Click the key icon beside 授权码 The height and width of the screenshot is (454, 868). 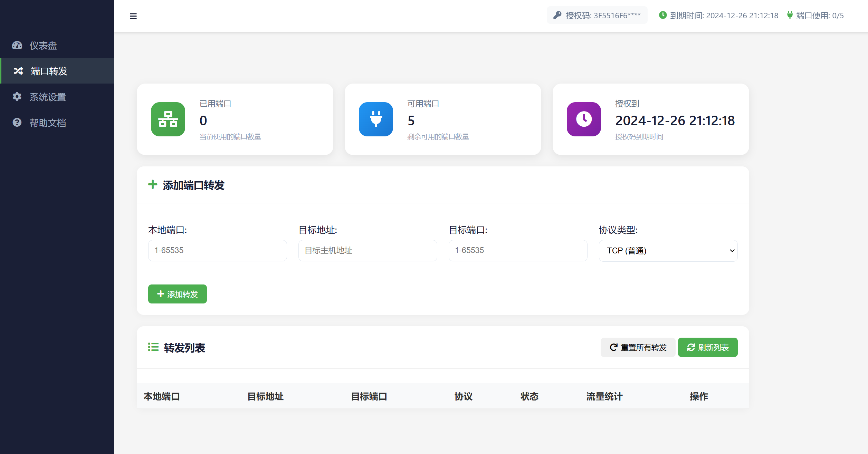click(557, 15)
